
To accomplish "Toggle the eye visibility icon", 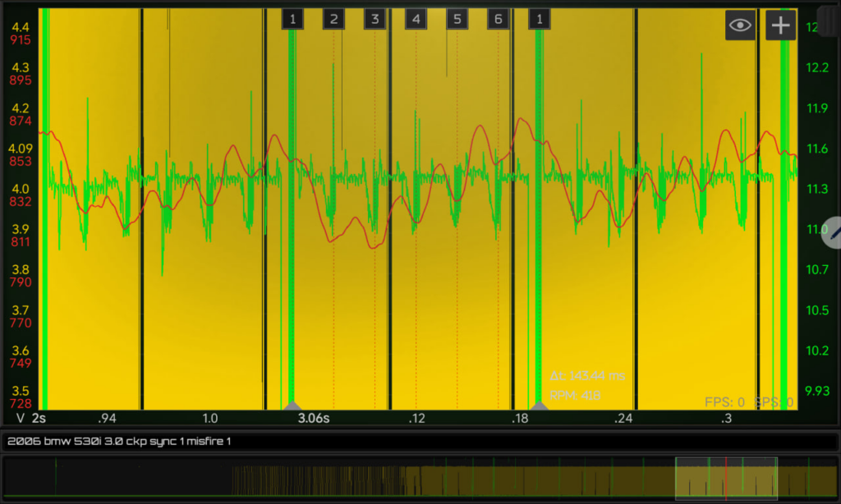I will coord(740,25).
